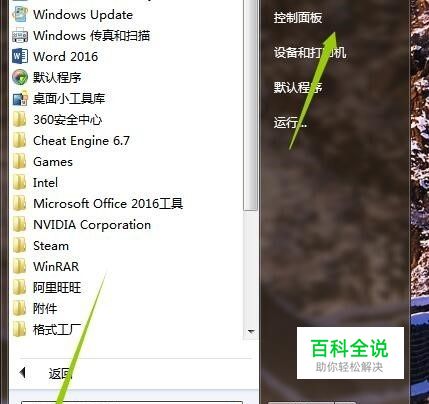Viewport: 429px width, 404px height.
Task: Click 运行... in right pane
Action: (290, 123)
